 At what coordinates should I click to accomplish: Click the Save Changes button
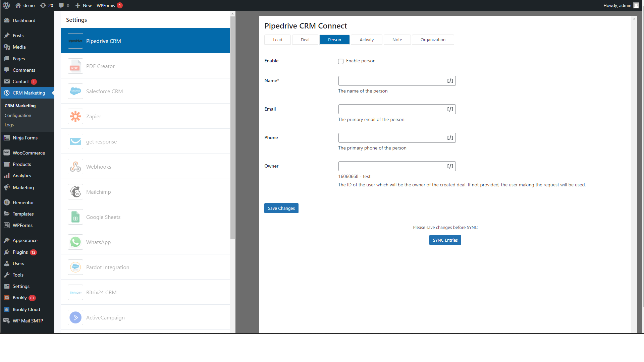[x=281, y=208]
